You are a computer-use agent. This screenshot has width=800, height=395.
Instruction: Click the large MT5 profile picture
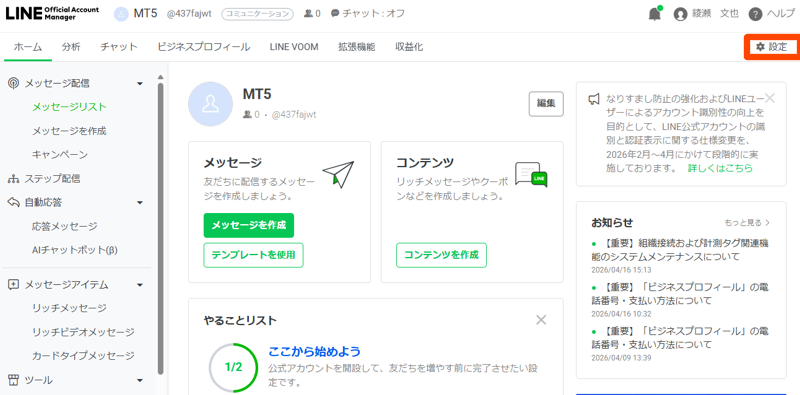point(210,104)
